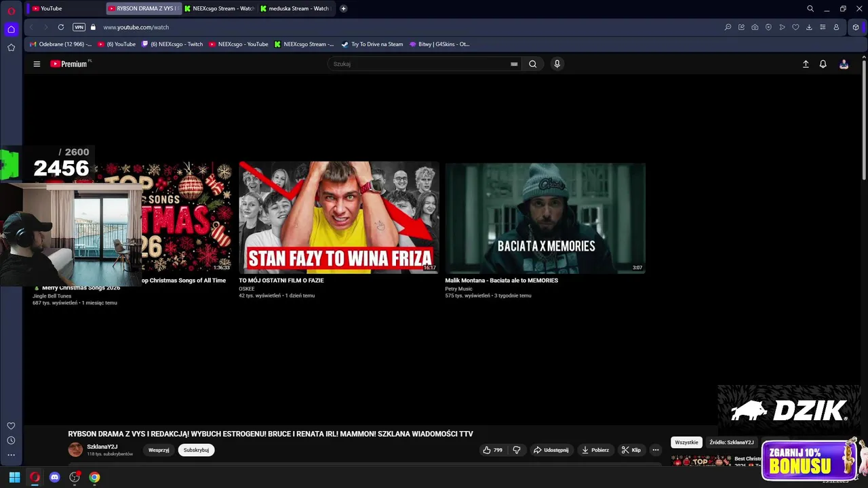Click title Malik Montana - Baciata ale to MEMORIES
868x488 pixels.
502,280
